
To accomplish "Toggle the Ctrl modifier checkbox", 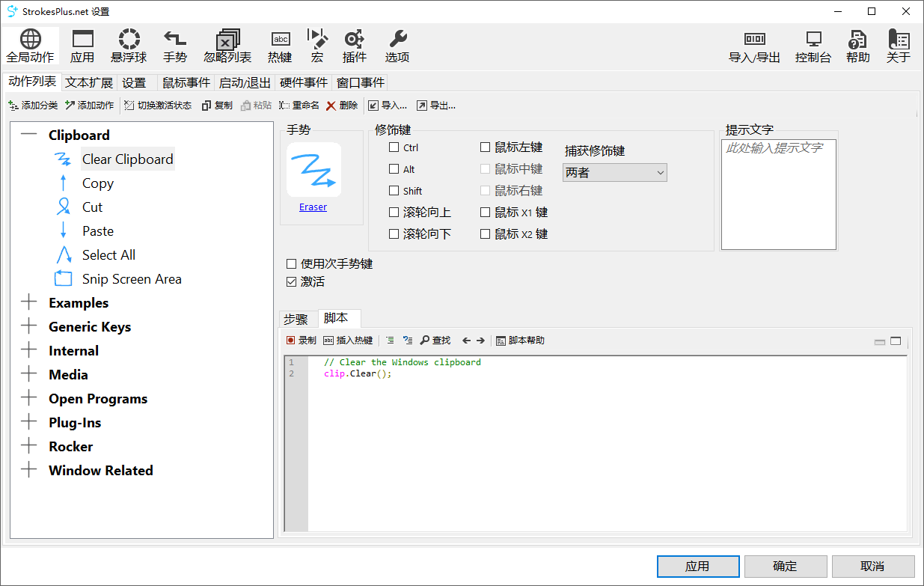I will point(394,147).
